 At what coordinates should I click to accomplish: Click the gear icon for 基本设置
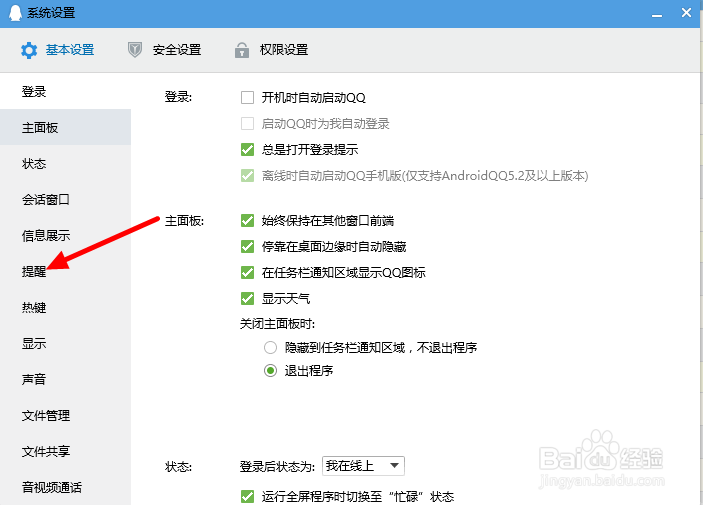coord(29,50)
